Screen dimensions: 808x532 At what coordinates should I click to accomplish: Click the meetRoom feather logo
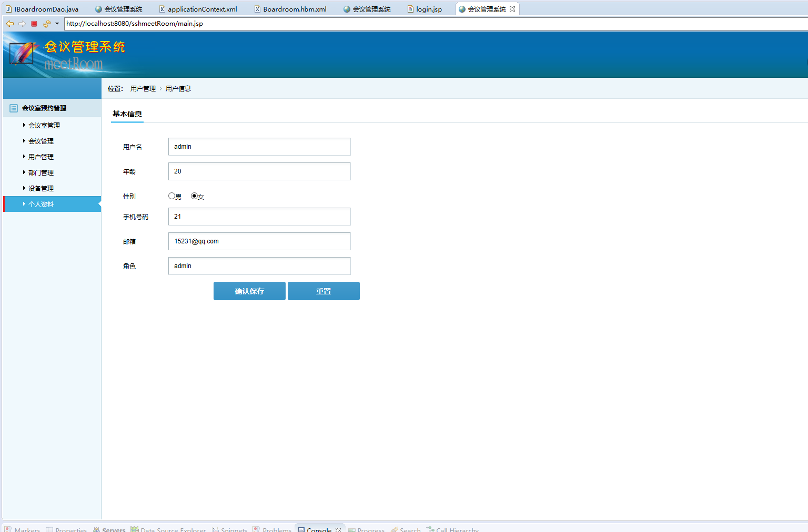pos(22,54)
